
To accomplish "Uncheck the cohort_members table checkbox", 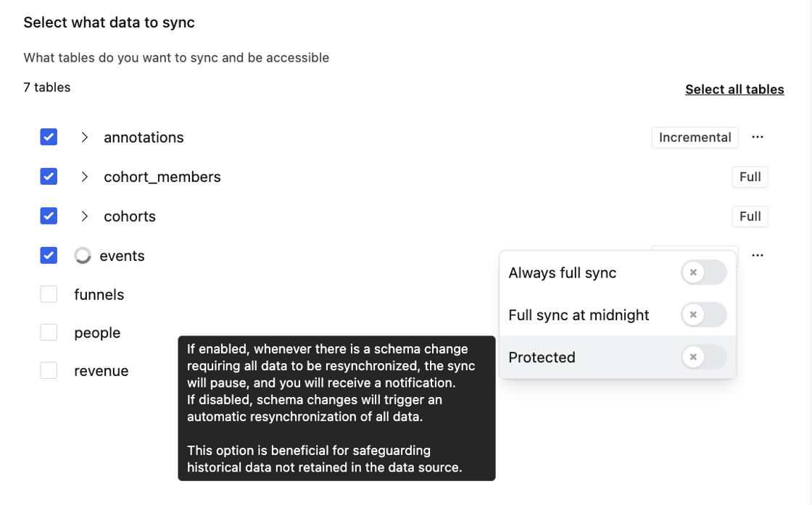I will 49,176.
